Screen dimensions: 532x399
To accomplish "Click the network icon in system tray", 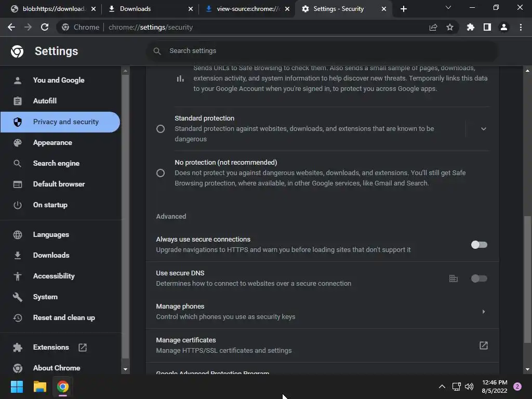I will click(x=456, y=387).
